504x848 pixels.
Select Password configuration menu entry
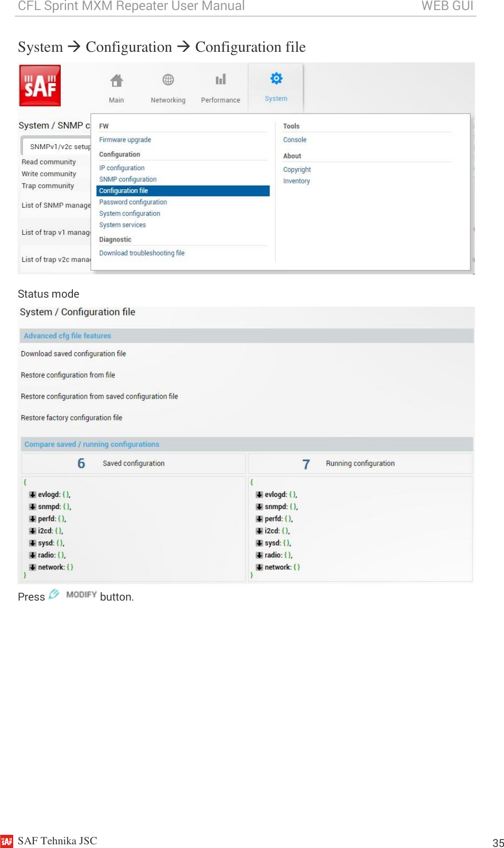coord(133,202)
